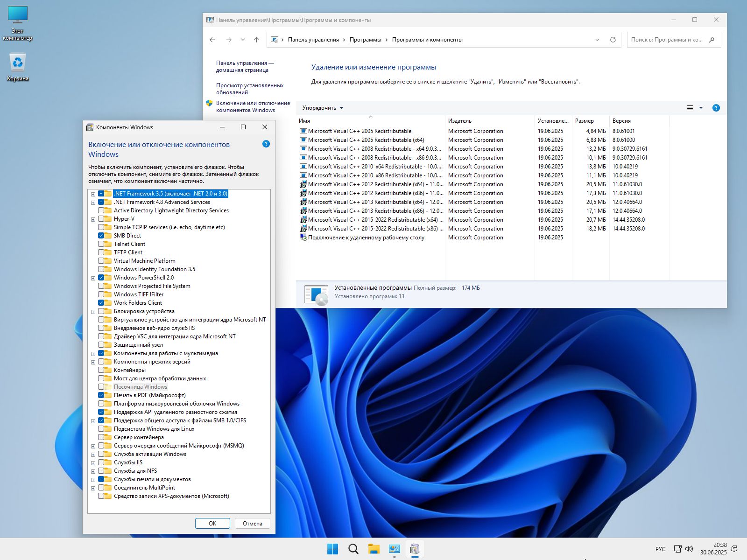Viewport: 747px width, 560px height.
Task: Enable the Telnet Client checkbox
Action: pyautogui.click(x=101, y=244)
